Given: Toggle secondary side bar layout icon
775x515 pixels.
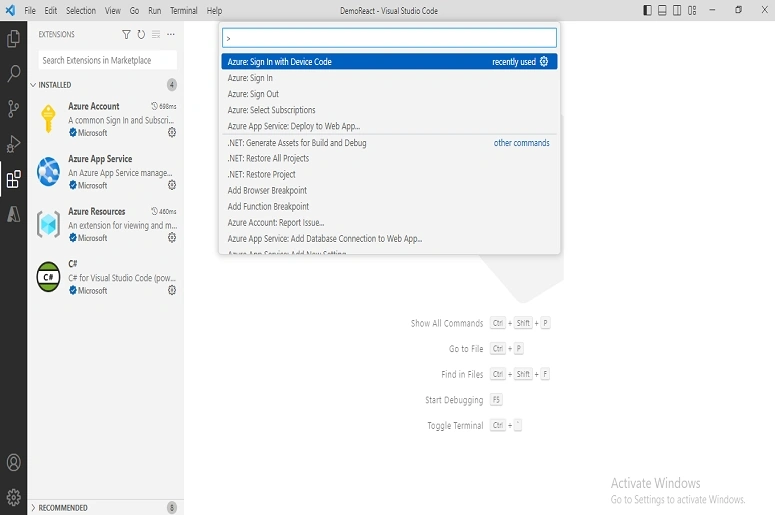Looking at the screenshot, I should (677, 10).
